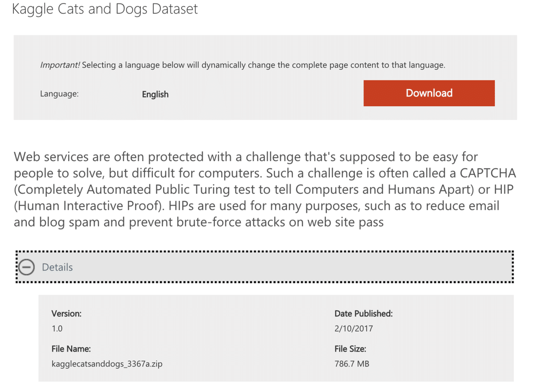Viewport: 536px width, 392px height.
Task: Click the 2/10/2017 publish date
Action: coord(353,329)
